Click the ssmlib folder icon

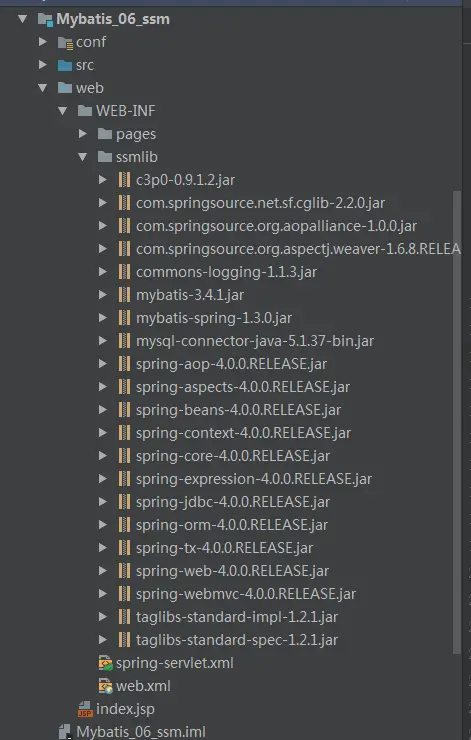pyautogui.click(x=105, y=157)
